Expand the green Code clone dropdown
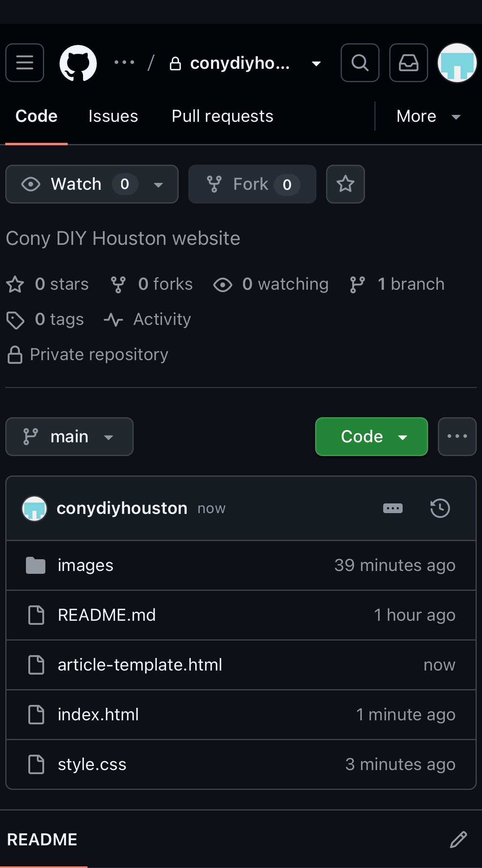Viewport: 482px width, 868px height. click(x=371, y=437)
